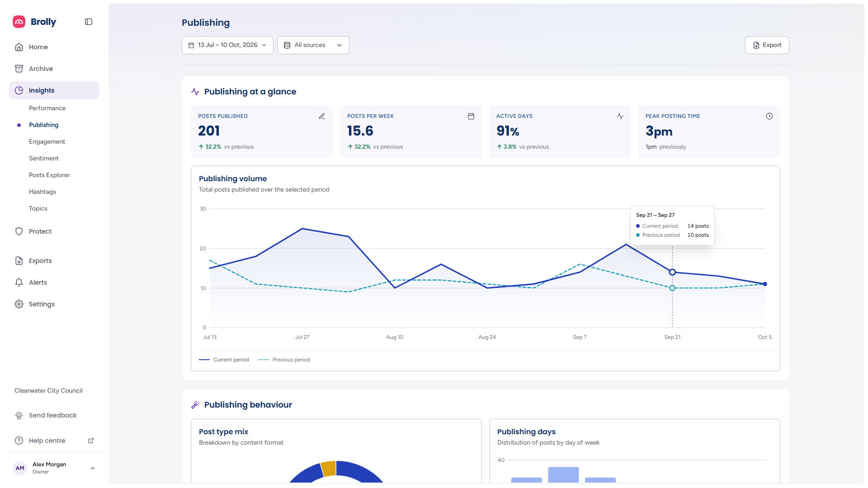Click the clock icon on Peak Posting Time card
The height and width of the screenshot is (488, 868).
[769, 116]
